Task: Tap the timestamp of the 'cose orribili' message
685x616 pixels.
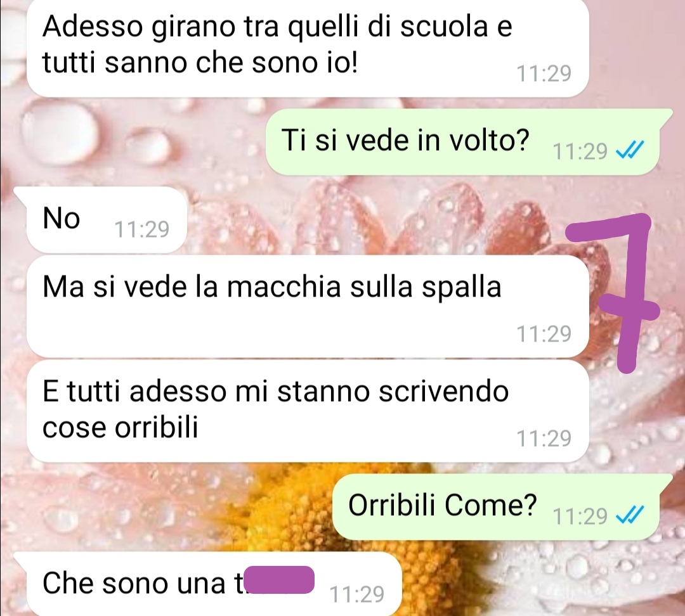Action: [544, 439]
